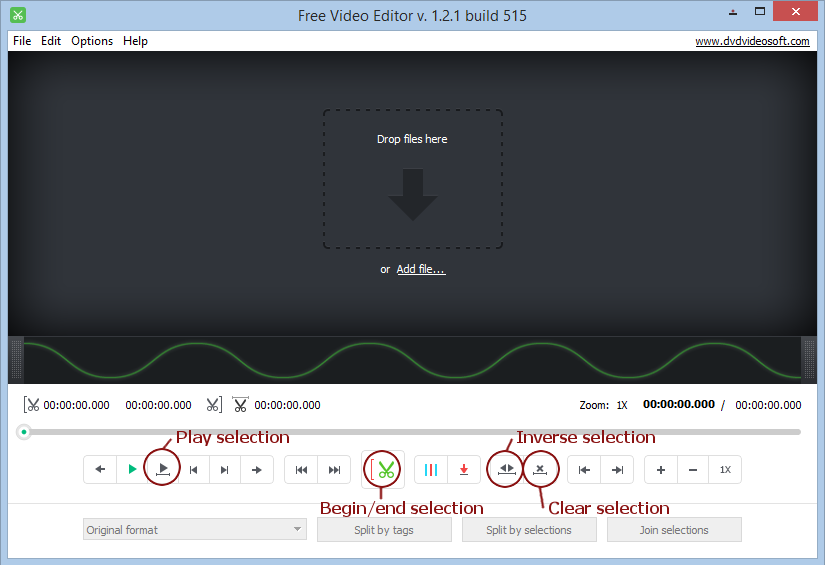The width and height of the screenshot is (825, 565).
Task: Open the Edit menu
Action: point(51,41)
